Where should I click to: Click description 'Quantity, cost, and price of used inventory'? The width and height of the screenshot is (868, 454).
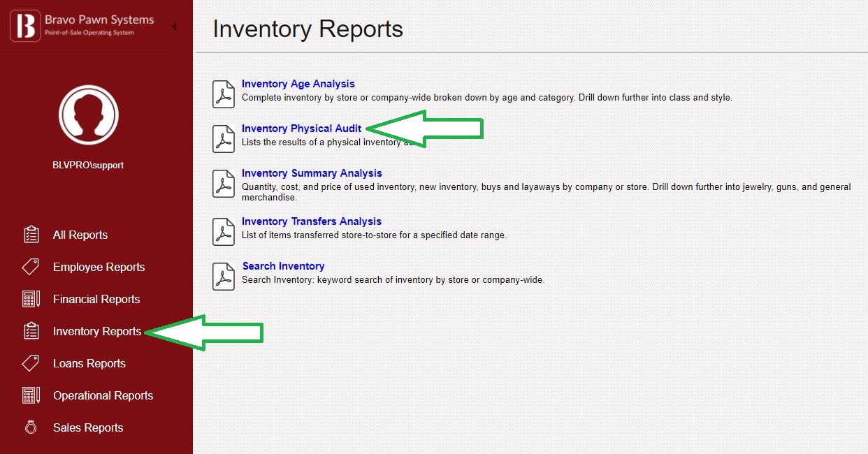[547, 192]
